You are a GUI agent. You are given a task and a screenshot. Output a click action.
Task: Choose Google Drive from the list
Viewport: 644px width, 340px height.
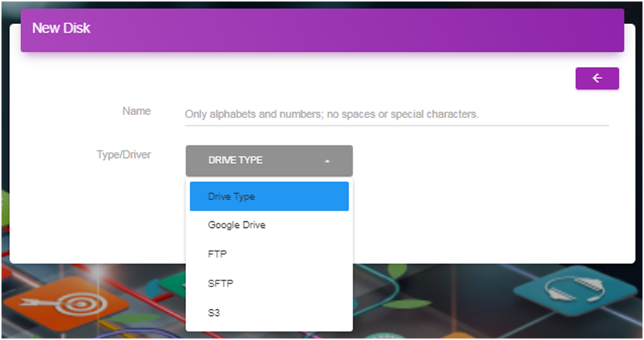pyautogui.click(x=269, y=225)
